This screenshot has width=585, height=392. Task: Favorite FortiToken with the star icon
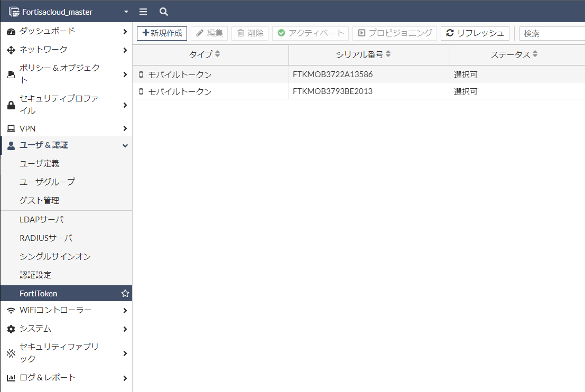coord(125,294)
